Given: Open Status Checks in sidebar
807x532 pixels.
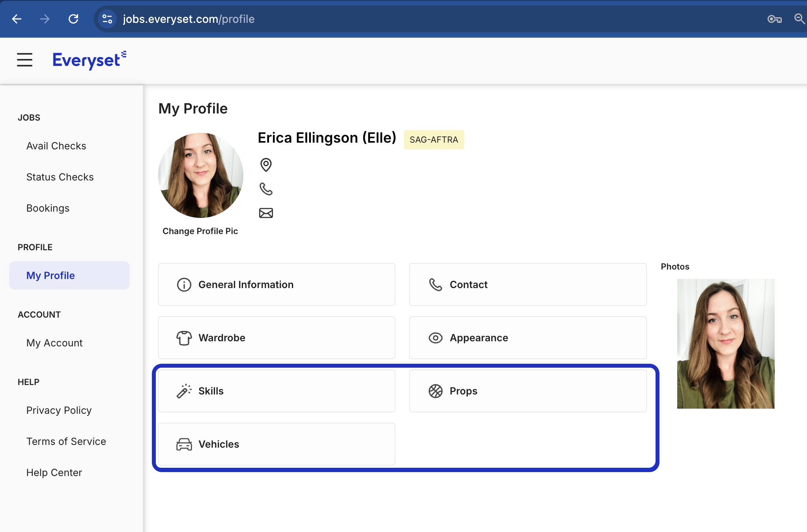Looking at the screenshot, I should pos(60,177).
